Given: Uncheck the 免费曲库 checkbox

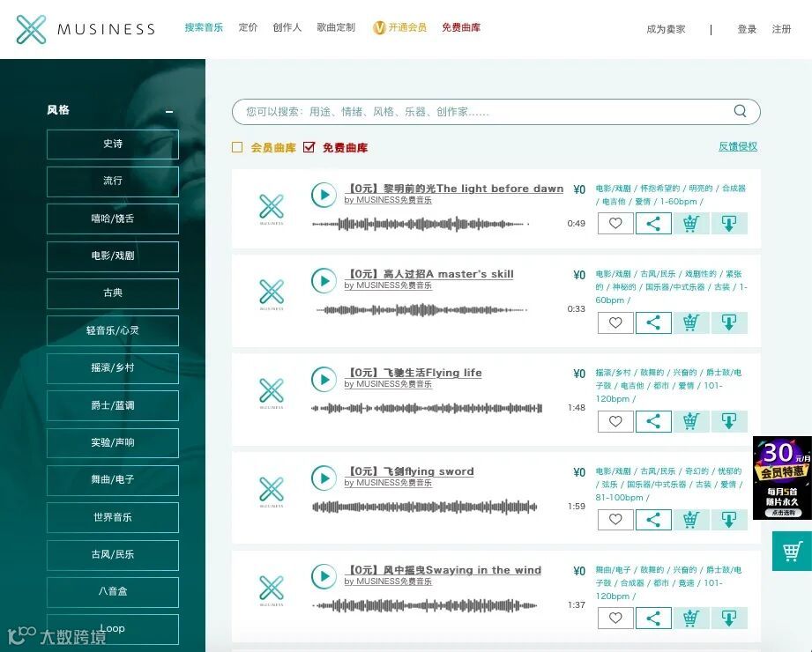Looking at the screenshot, I should (x=309, y=147).
